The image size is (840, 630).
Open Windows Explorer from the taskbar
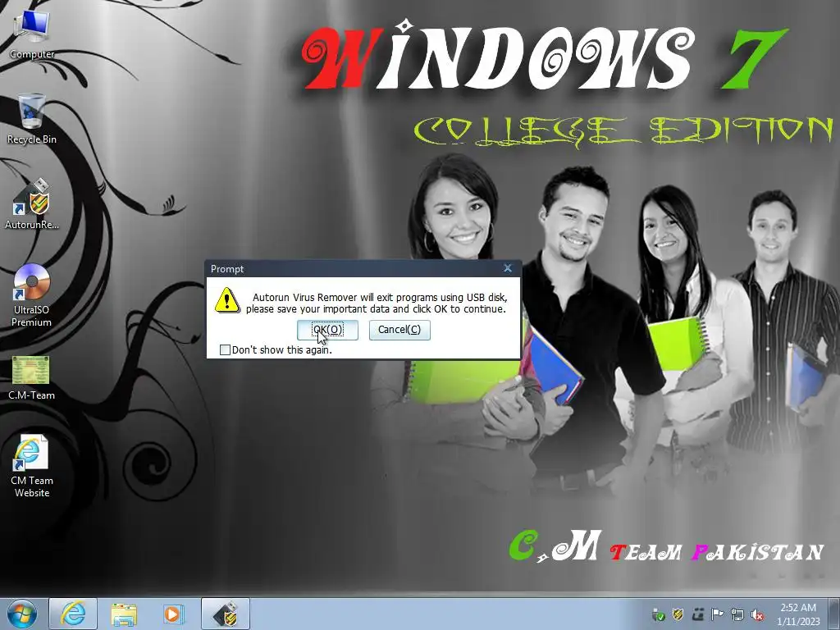pyautogui.click(x=124, y=614)
